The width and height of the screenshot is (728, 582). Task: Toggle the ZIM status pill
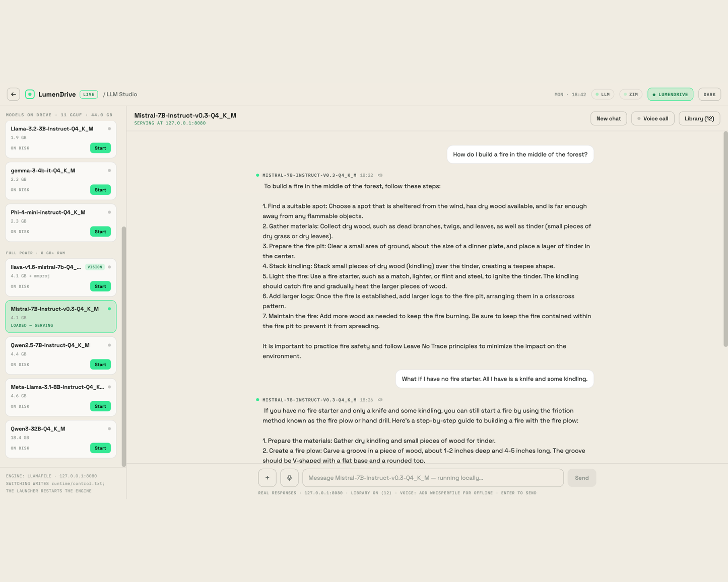[631, 94]
